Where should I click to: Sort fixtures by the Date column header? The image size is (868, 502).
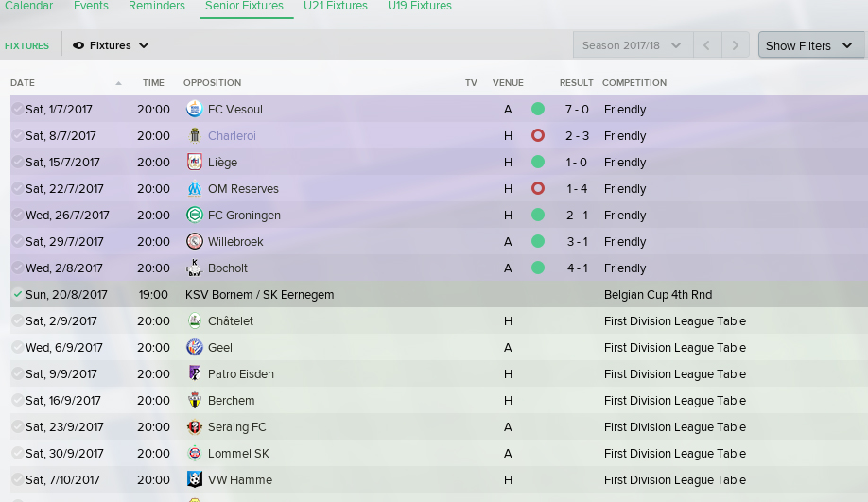pos(22,82)
